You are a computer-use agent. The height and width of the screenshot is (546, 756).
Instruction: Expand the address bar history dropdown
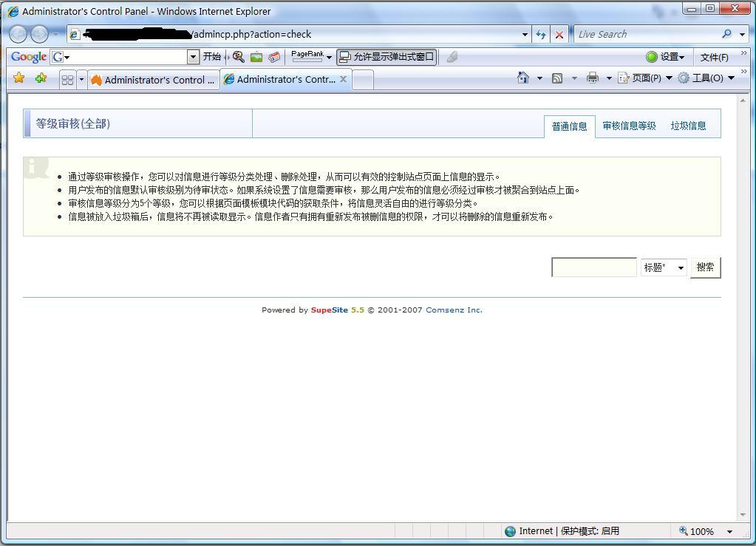click(x=525, y=35)
